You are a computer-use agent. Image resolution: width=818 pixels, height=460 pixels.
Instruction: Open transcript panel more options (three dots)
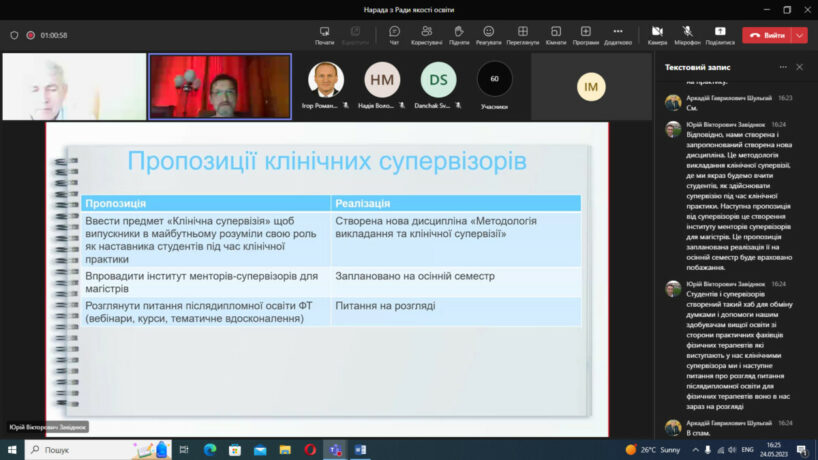[778, 67]
